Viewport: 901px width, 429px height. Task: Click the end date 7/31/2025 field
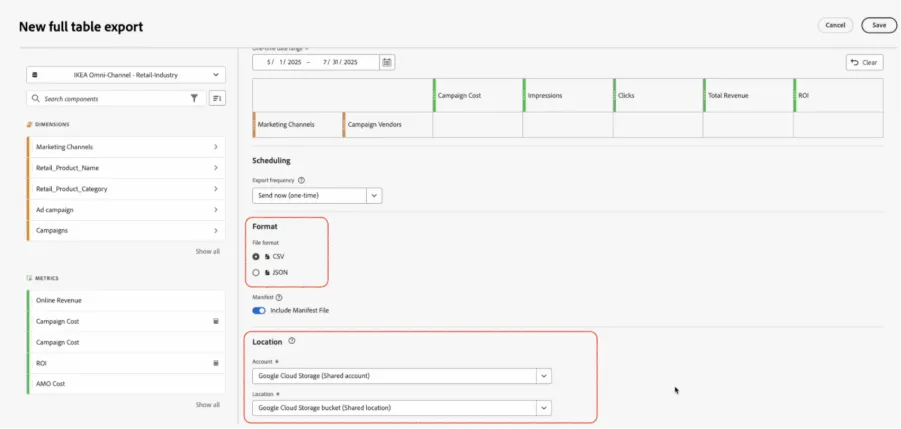340,62
